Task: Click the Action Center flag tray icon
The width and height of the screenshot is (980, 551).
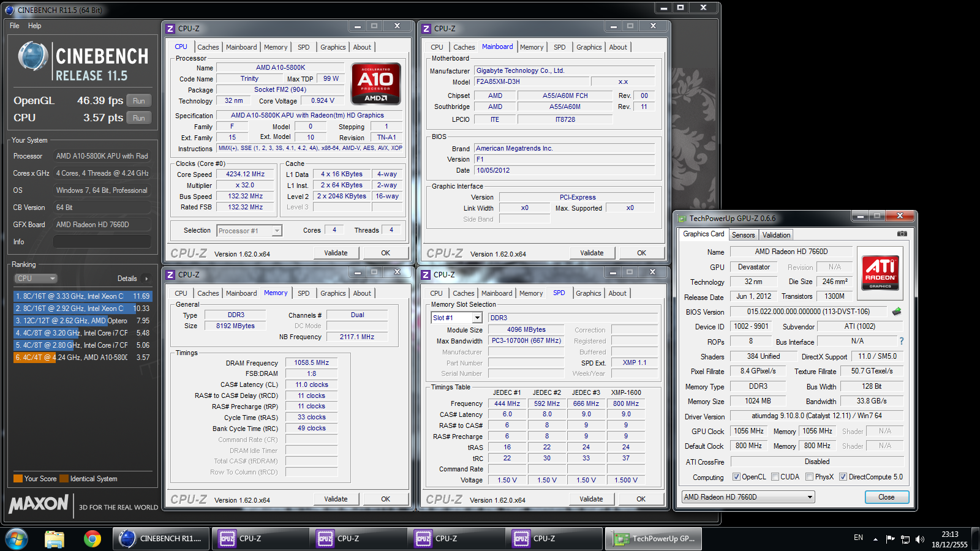Action: coord(890,539)
